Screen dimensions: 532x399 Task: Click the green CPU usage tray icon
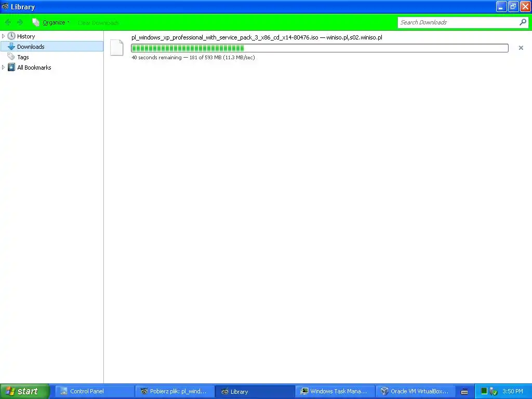tap(484, 391)
